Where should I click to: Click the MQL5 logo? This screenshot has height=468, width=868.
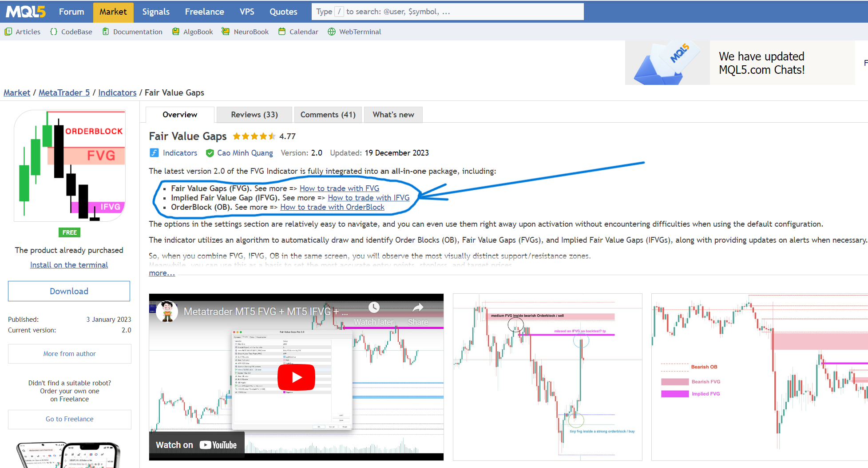[x=26, y=12]
